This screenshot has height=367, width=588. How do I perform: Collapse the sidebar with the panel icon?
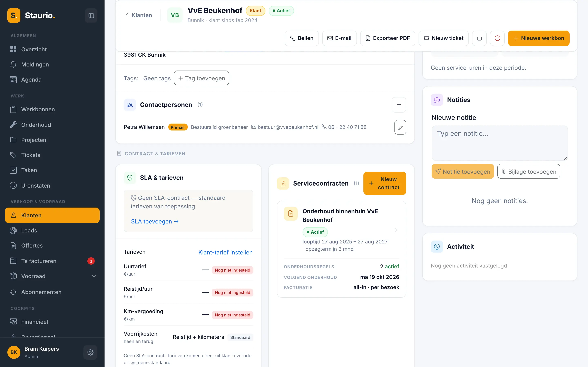point(91,15)
